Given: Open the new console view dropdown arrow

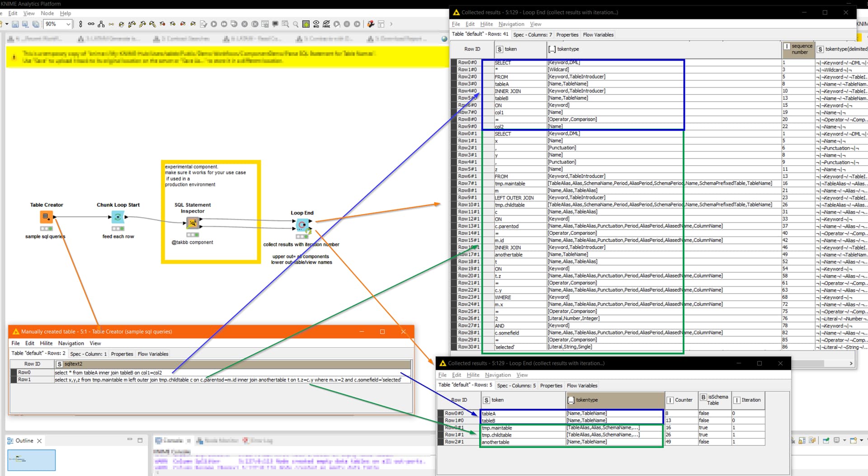Looking at the screenshot, I should (862, 441).
